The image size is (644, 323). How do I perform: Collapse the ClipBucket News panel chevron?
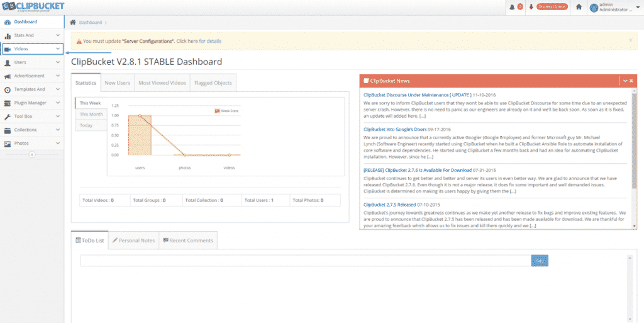[x=624, y=81]
